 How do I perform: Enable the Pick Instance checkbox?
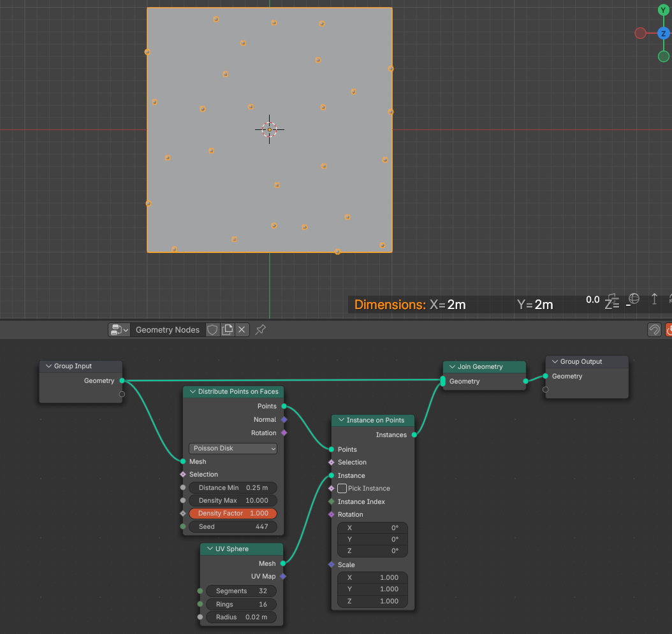coord(342,488)
